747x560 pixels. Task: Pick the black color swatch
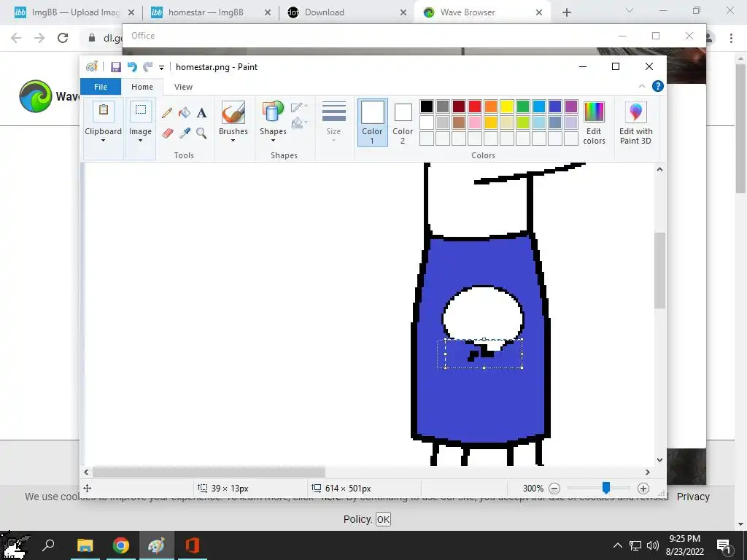[x=426, y=106]
